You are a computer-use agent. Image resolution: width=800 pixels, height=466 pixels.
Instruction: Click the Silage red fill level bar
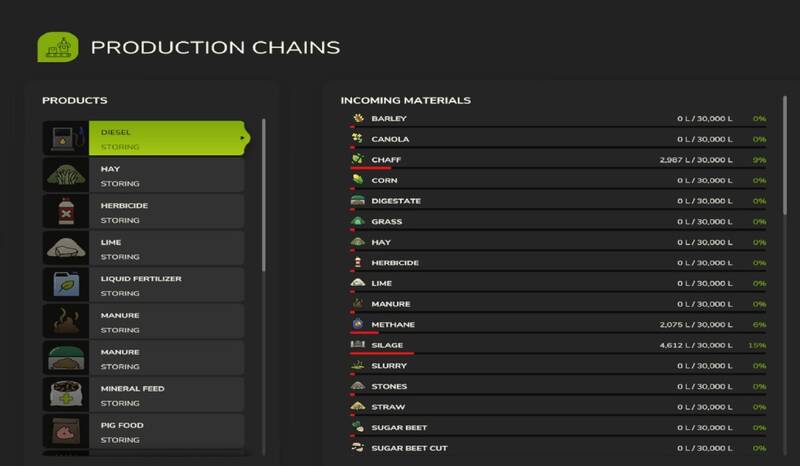coord(382,353)
